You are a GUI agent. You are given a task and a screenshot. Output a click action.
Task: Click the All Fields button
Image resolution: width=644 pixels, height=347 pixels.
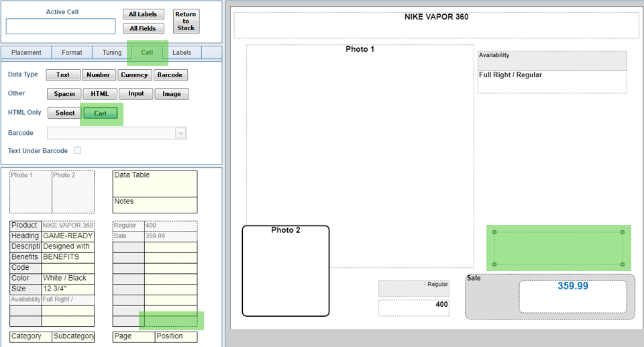pos(143,28)
